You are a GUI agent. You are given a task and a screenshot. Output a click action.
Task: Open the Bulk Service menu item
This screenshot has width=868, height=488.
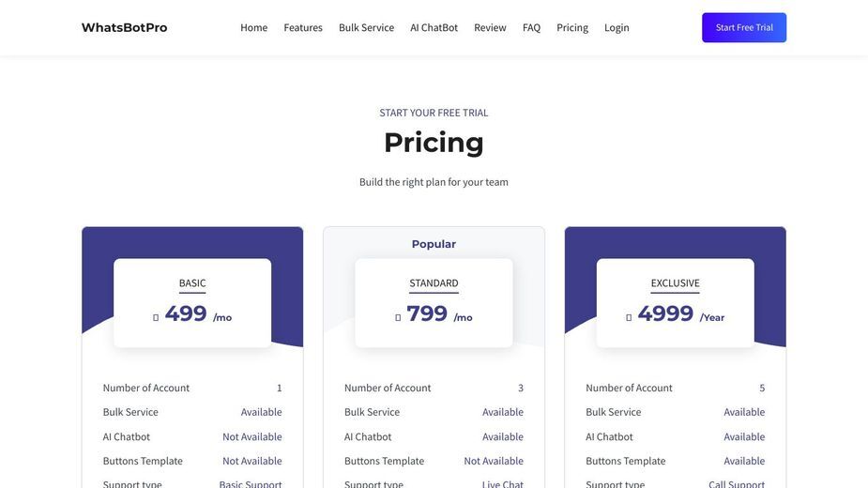pos(366,28)
